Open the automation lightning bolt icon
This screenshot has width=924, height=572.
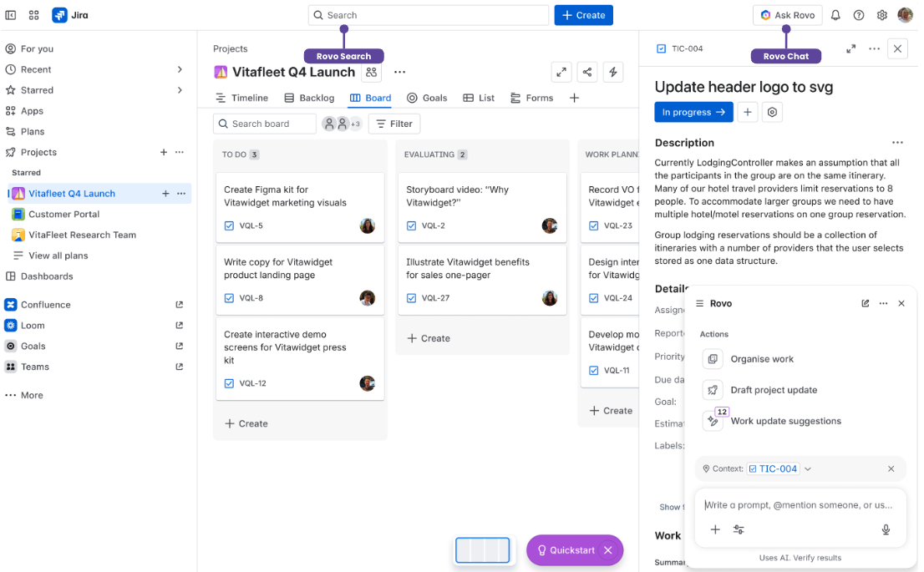tap(613, 73)
